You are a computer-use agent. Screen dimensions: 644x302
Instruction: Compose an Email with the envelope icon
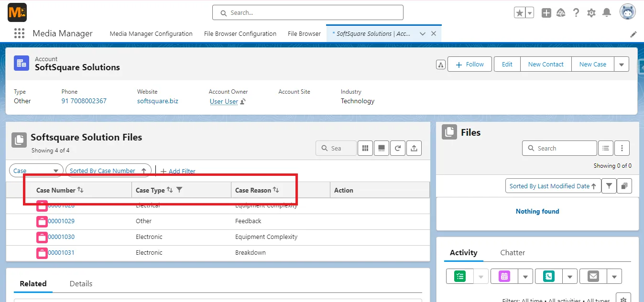(x=592, y=276)
